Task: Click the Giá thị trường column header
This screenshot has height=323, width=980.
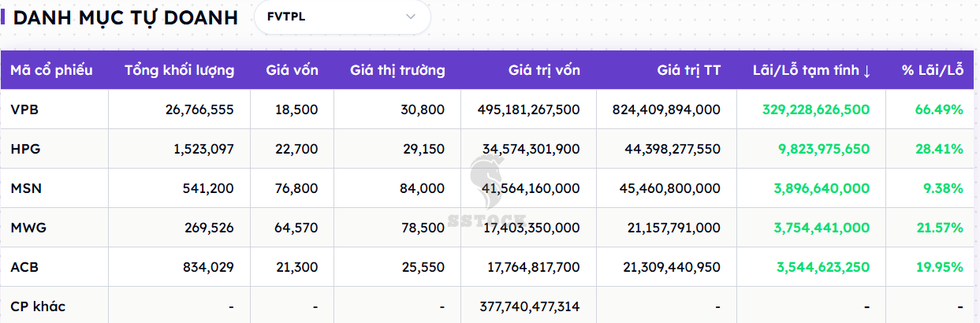Action: coord(397,70)
